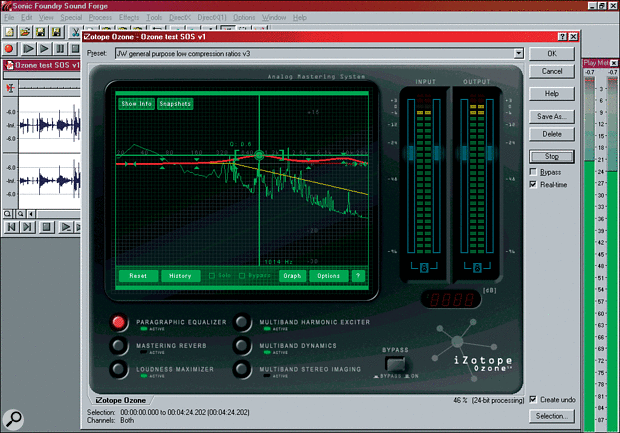Open the File menu
Viewport: 620px width, 433px height.
click(x=9, y=17)
